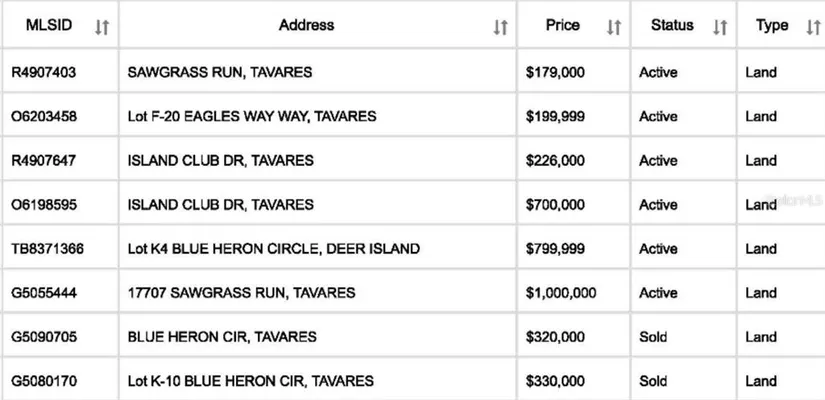Click MLS ID O6198595
825x400 pixels.
pyautogui.click(x=44, y=205)
